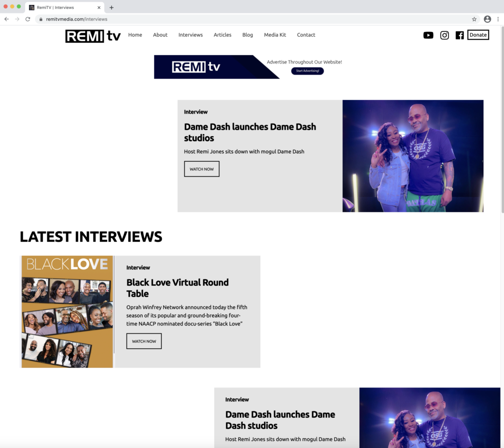The height and width of the screenshot is (448, 504).
Task: Click the REMI tv advertising banner image
Action: (x=217, y=67)
